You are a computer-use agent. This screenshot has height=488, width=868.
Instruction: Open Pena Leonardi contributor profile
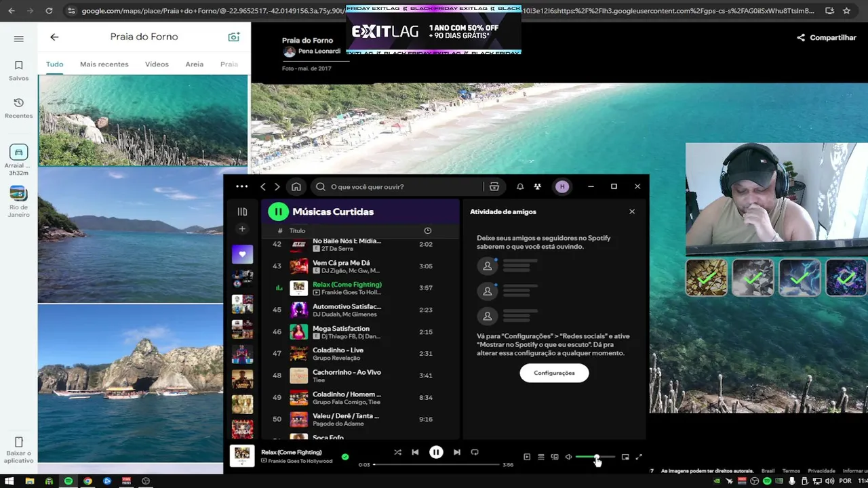point(312,52)
